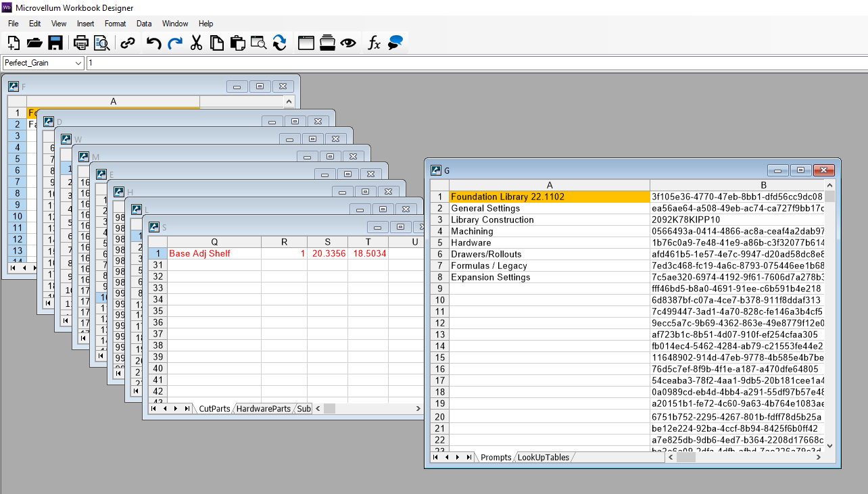
Task: Click the Save disk icon
Action: pos(55,43)
